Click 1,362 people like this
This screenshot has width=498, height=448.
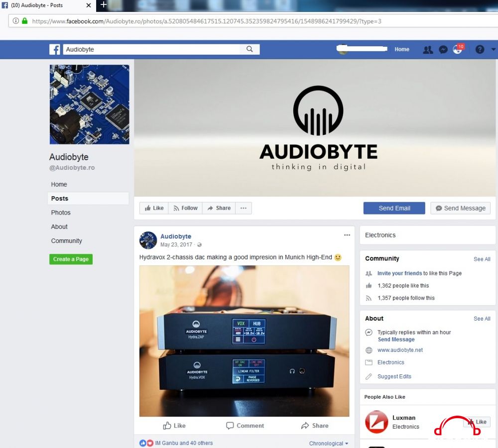tap(403, 286)
